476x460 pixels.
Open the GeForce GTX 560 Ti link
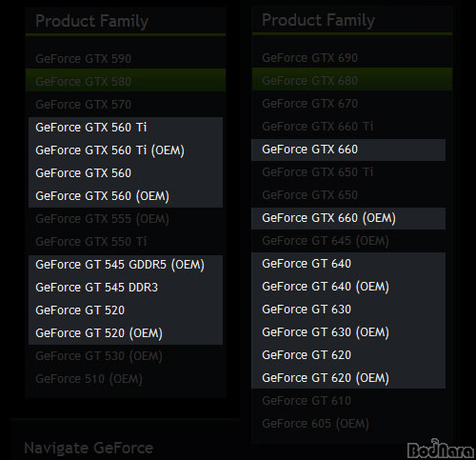click(x=91, y=128)
